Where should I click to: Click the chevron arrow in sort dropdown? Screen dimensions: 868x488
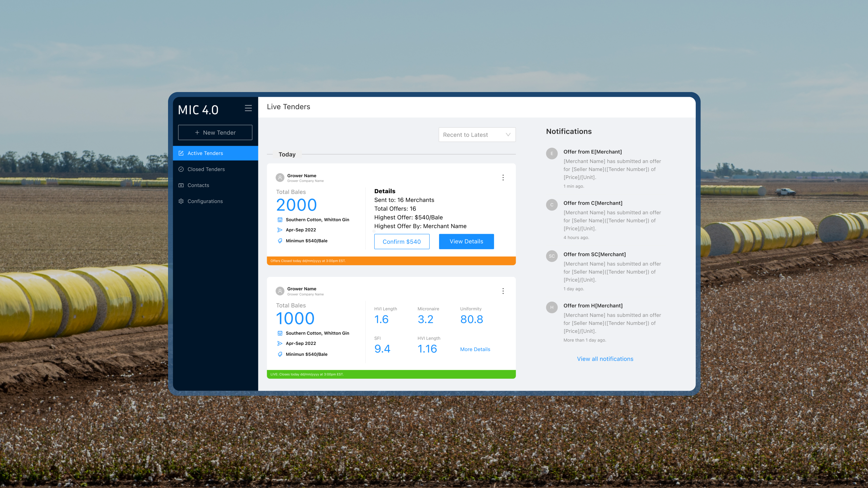tap(508, 135)
